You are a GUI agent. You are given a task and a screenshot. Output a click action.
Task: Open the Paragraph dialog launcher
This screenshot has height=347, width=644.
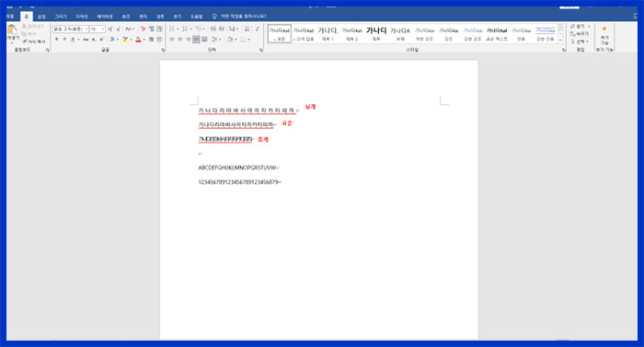click(260, 50)
